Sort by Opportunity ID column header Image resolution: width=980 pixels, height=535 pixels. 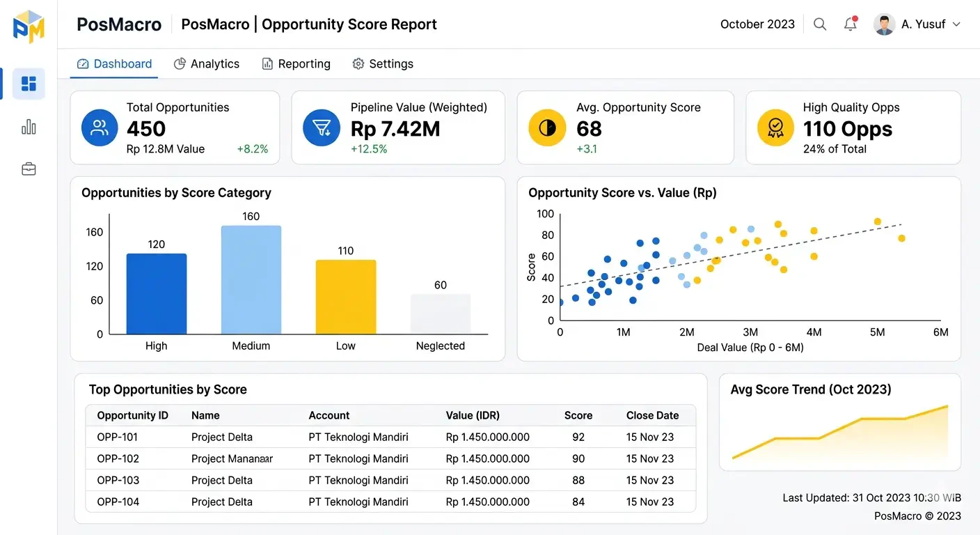coord(133,416)
